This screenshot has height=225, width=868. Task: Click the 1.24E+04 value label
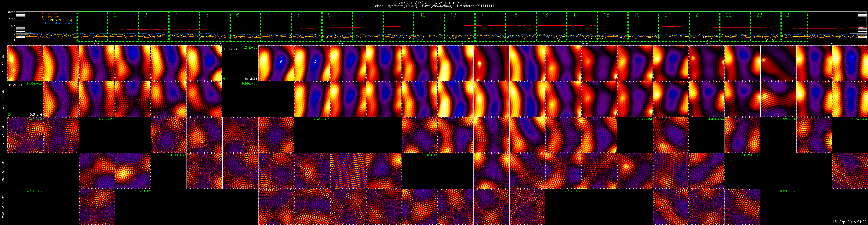(860, 119)
